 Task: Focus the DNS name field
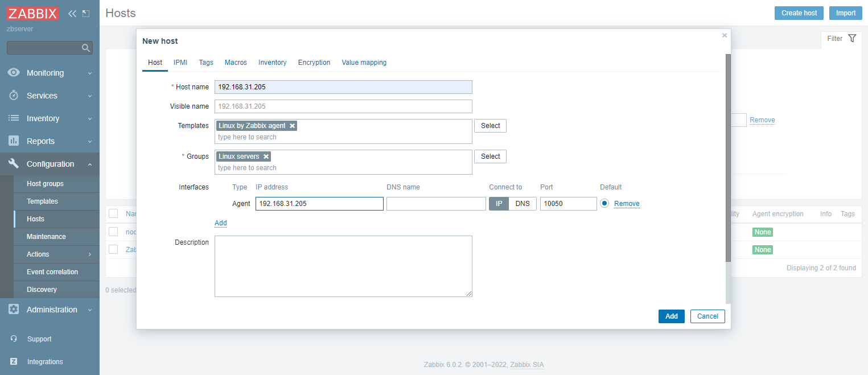click(436, 204)
